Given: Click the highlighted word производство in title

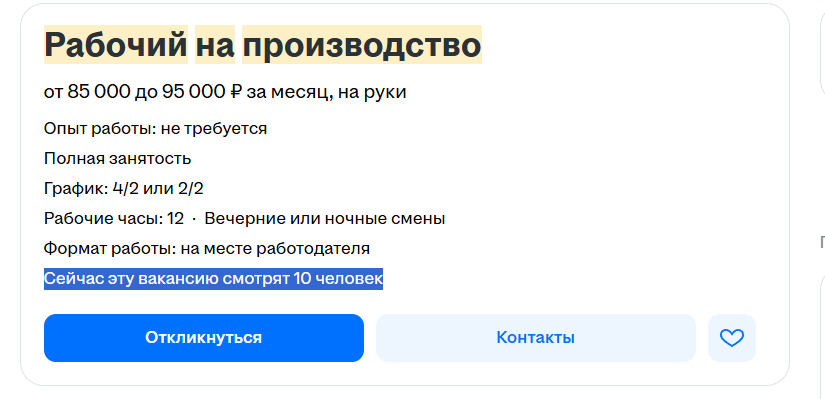Looking at the screenshot, I should pyautogui.click(x=362, y=45).
